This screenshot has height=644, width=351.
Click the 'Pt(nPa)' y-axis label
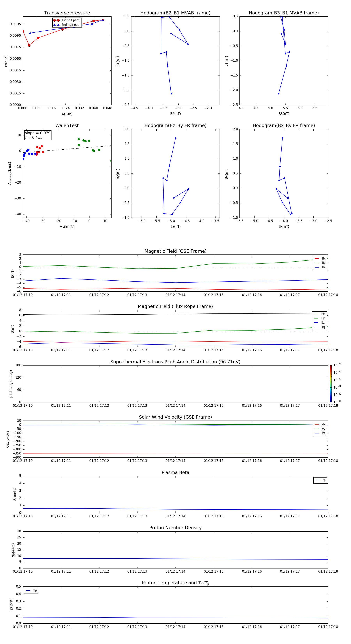tap(6, 61)
